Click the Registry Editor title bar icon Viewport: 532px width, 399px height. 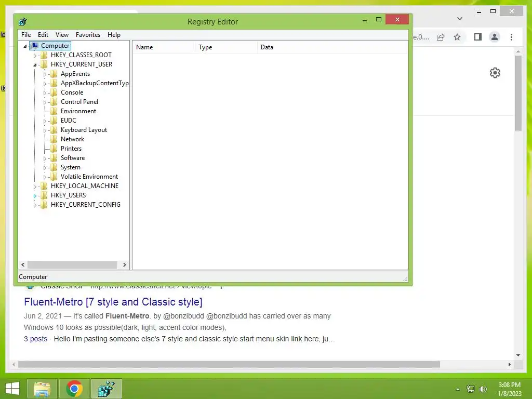pyautogui.click(x=23, y=22)
